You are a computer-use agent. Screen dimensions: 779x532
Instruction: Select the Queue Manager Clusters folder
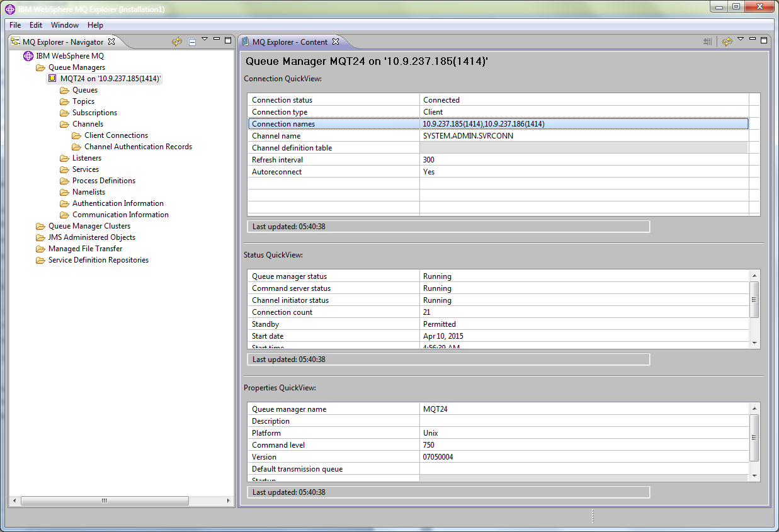pyautogui.click(x=89, y=226)
